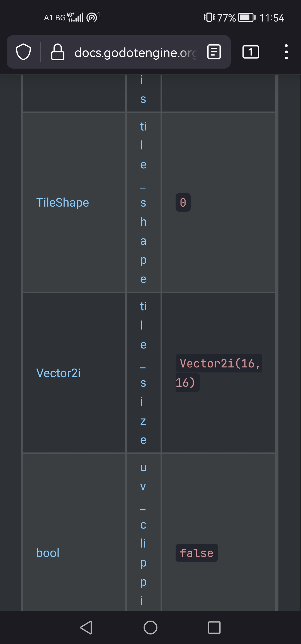Open reader view from the address bar
This screenshot has height=644, width=301.
pyautogui.click(x=213, y=52)
